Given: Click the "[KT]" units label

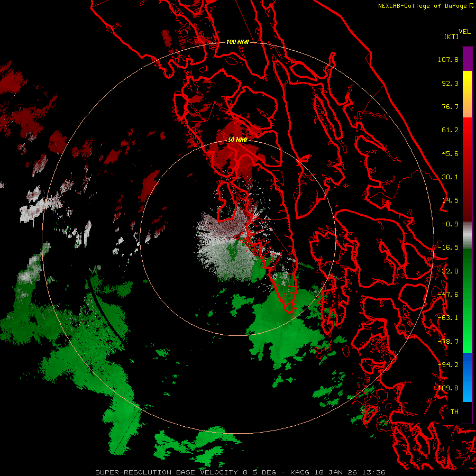Looking at the screenshot, I should [452, 36].
